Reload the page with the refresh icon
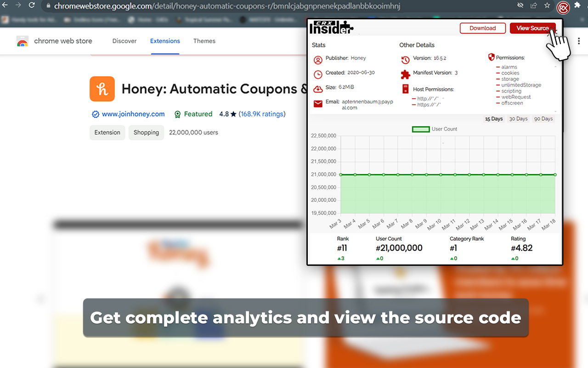 point(32,6)
